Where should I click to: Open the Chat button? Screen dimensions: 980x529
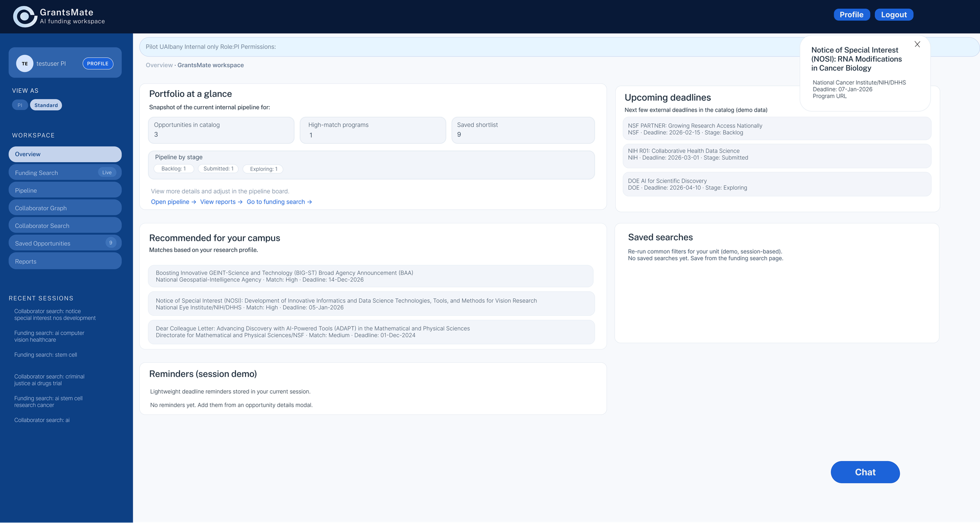tap(865, 472)
